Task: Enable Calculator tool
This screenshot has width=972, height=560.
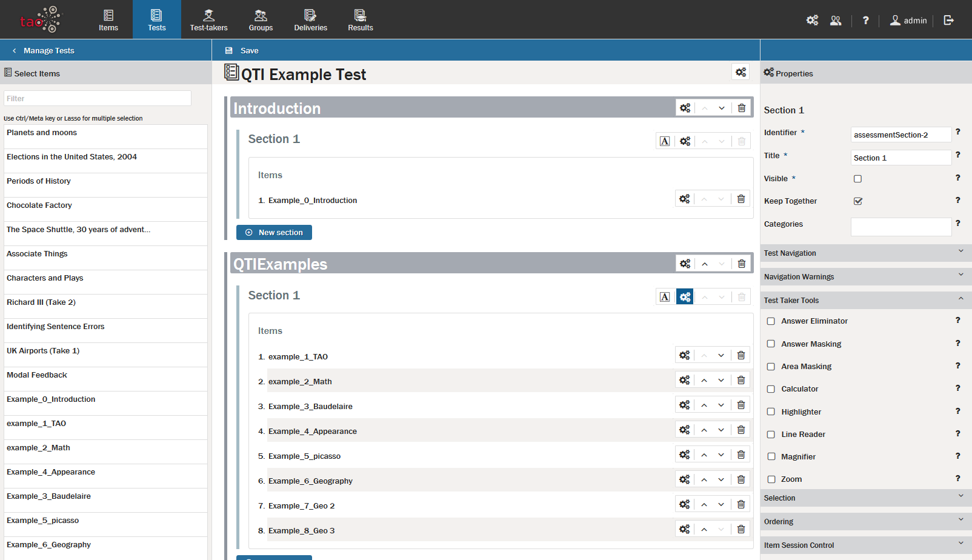Action: tap(771, 389)
